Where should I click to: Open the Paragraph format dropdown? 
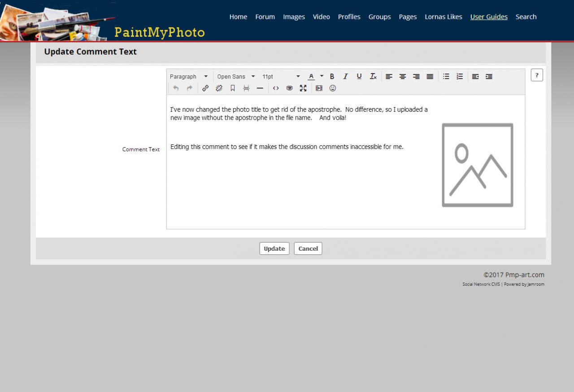pyautogui.click(x=189, y=77)
